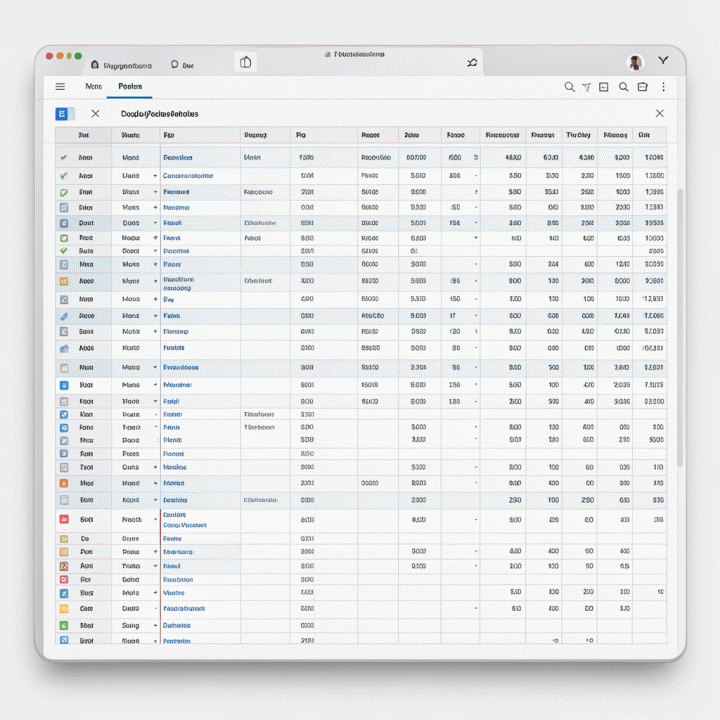Click the pencil-shaped row icon
Image resolution: width=720 pixels, height=720 pixels.
64,316
